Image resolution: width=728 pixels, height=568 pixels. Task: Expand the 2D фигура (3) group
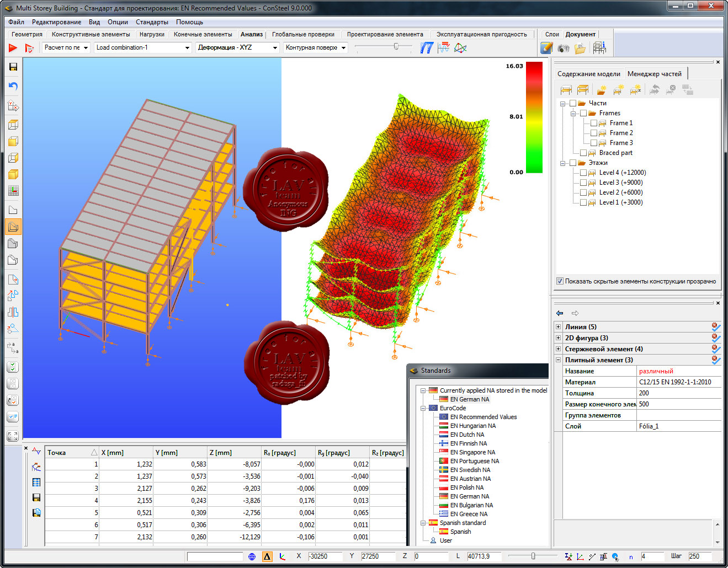pos(558,337)
